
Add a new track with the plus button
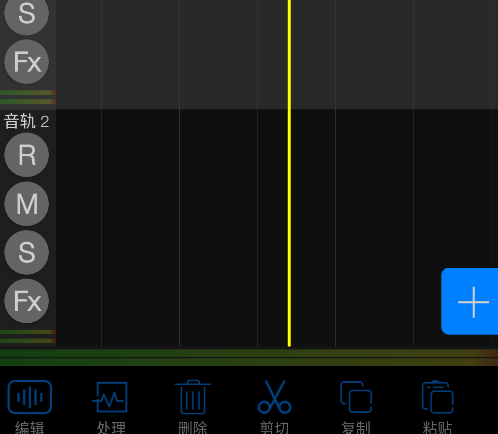pos(470,301)
